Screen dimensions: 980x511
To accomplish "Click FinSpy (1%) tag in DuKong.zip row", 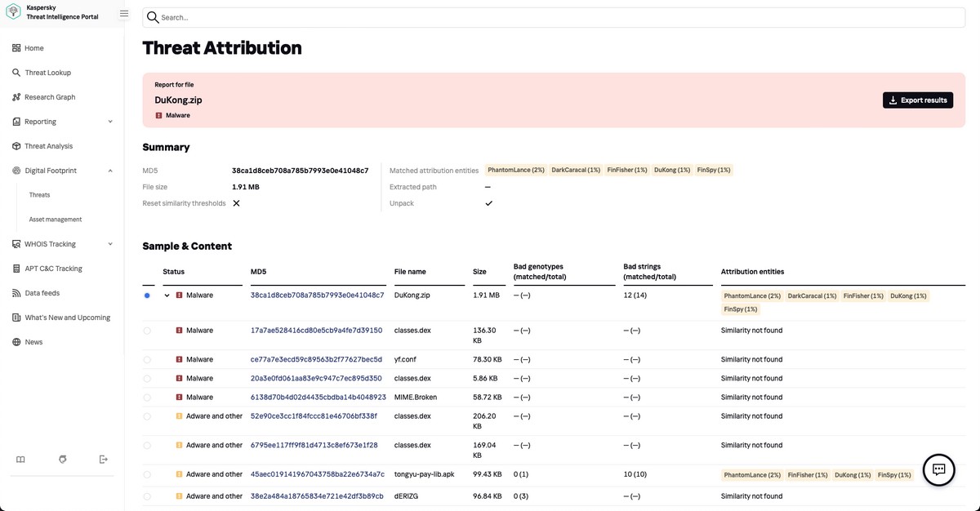I will click(x=740, y=310).
